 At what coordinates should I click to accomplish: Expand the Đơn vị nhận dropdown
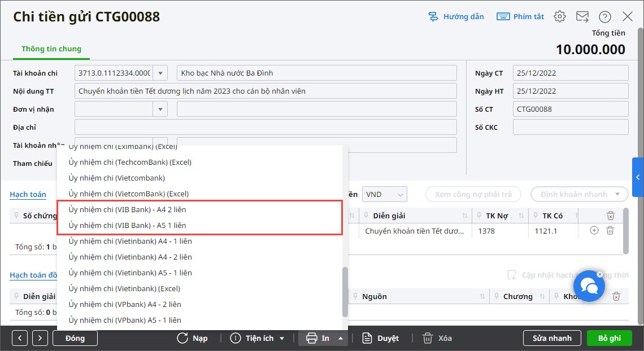(160, 109)
